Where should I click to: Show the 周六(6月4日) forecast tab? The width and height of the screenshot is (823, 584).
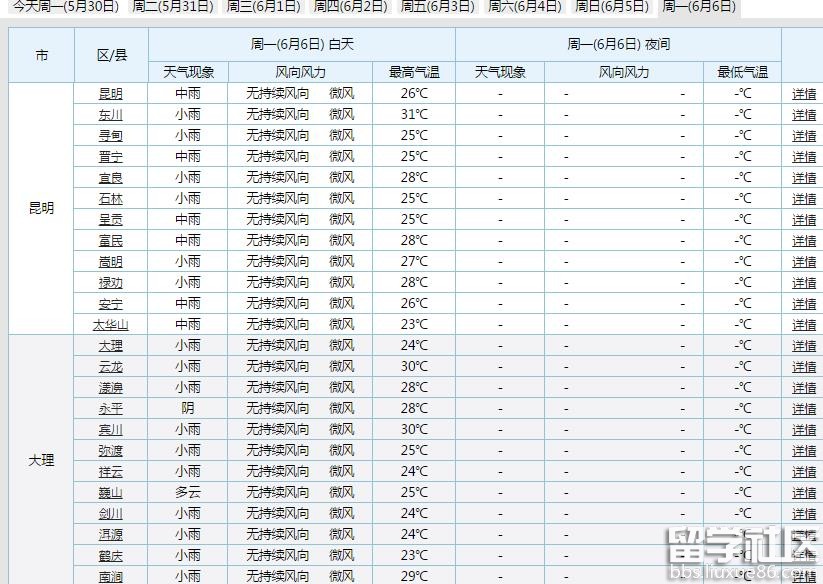pos(524,6)
